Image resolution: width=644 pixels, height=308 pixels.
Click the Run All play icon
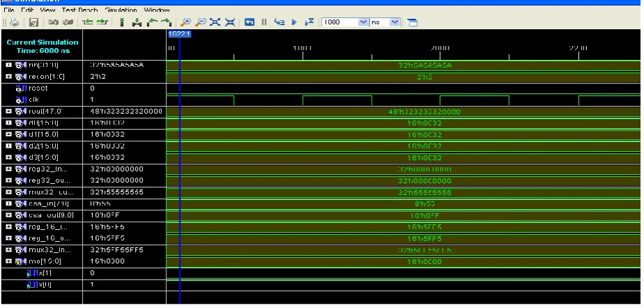click(294, 22)
